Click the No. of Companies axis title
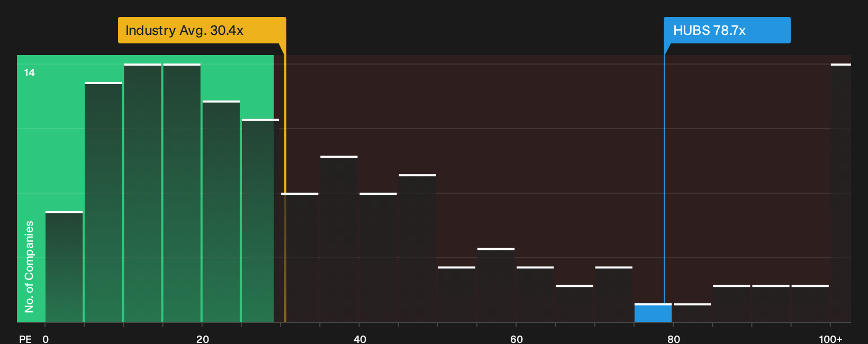Screen dimensions: 868x344 coord(29,267)
